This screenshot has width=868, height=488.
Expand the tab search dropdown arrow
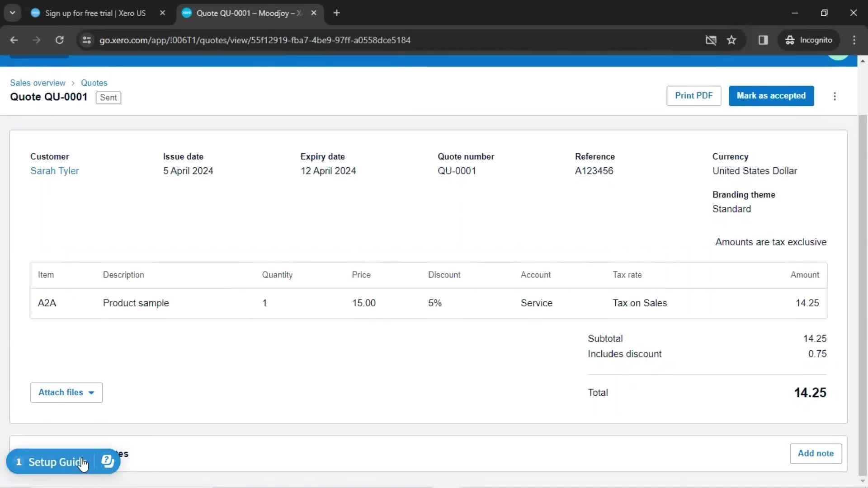click(12, 13)
